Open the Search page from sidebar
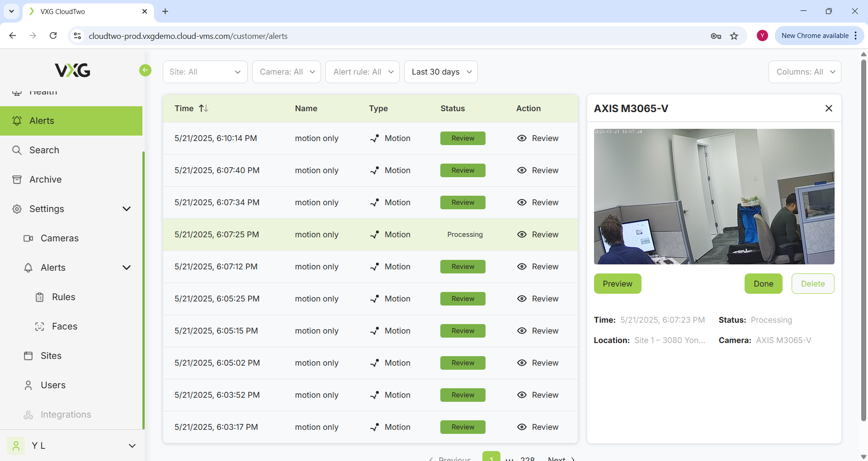Screen dimensions: 868x461 click(x=44, y=150)
